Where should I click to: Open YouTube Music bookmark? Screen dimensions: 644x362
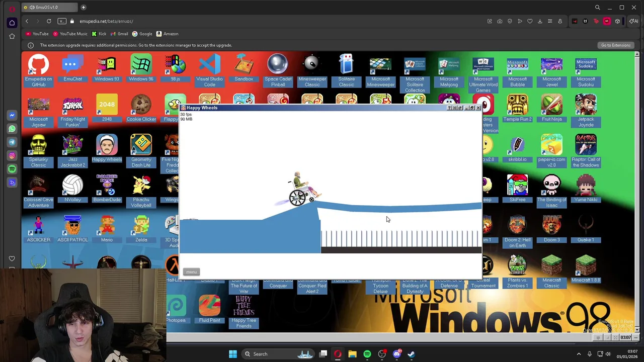pos(70,34)
